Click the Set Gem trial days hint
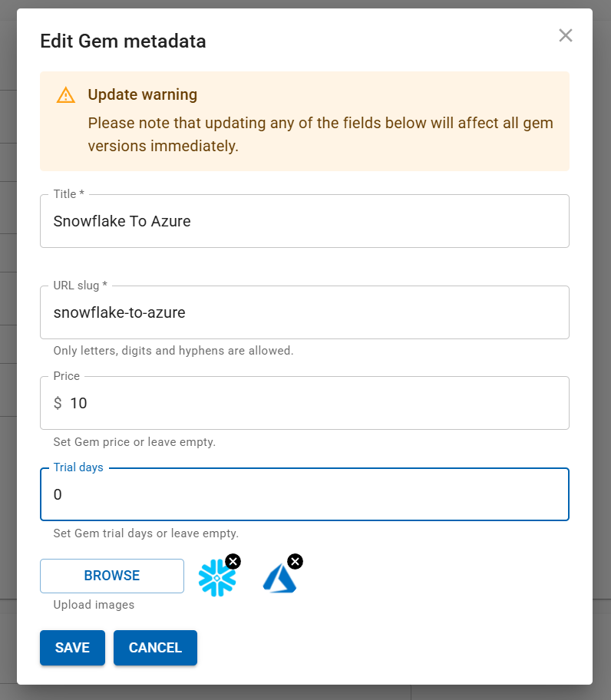Viewport: 611px width, 700px height. point(146,533)
